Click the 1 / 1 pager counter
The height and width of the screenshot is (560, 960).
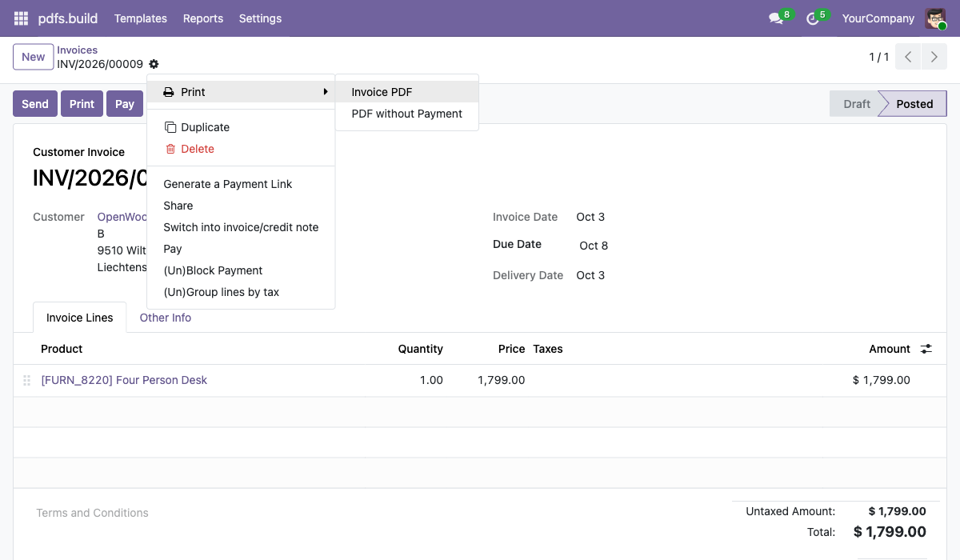click(x=879, y=57)
